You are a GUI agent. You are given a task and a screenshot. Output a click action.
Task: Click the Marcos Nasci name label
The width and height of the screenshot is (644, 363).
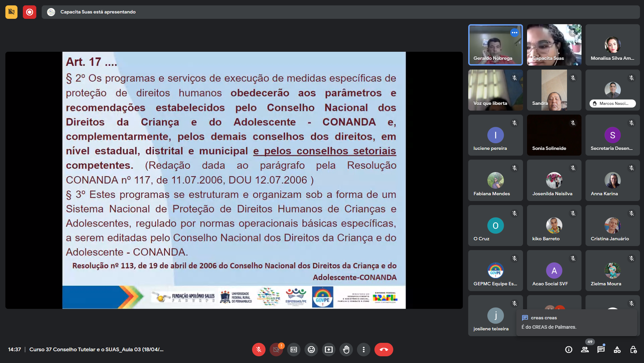(613, 104)
